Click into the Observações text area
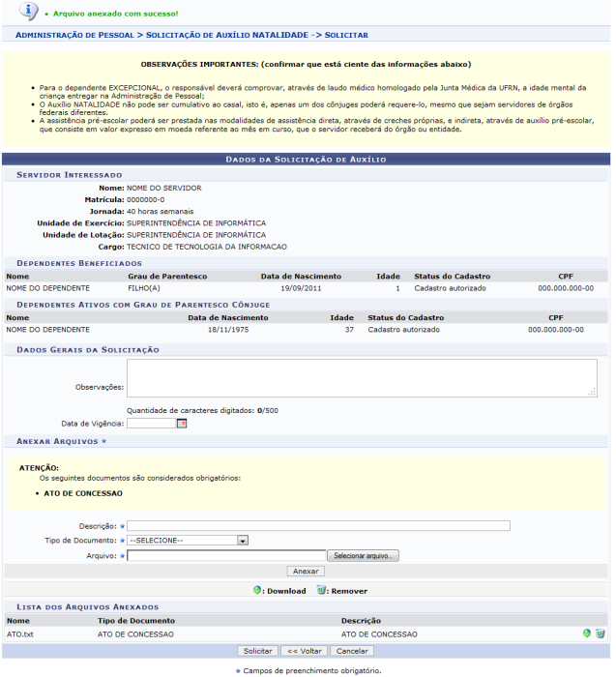The image size is (616, 677). coord(361,378)
